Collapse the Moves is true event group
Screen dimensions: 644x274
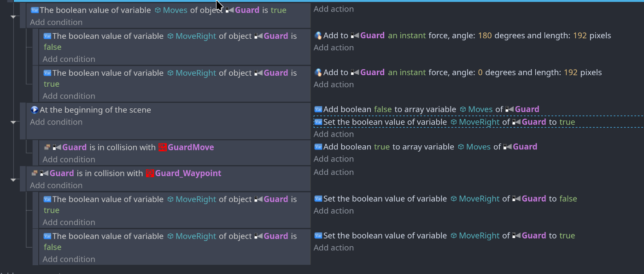click(13, 16)
